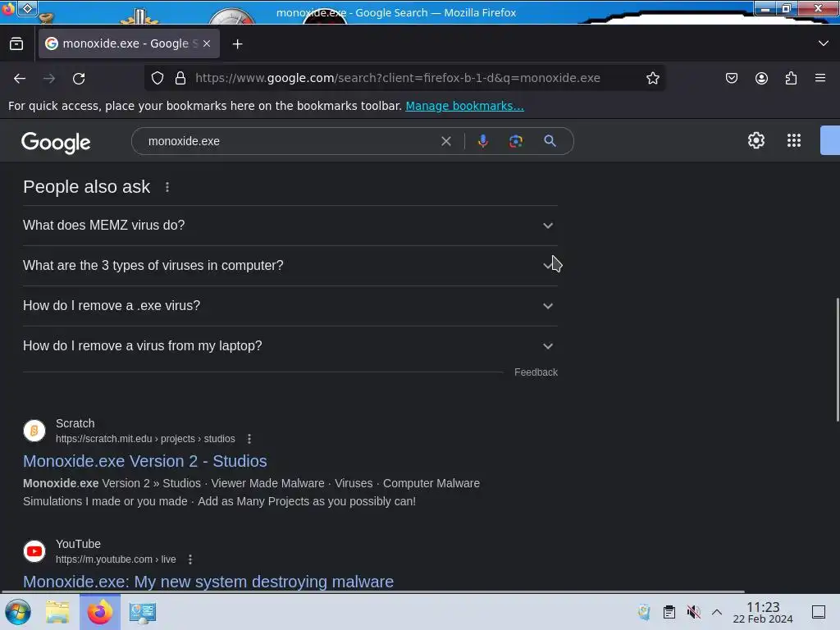
Task: Open the Manage bookmarks link
Action: click(464, 106)
